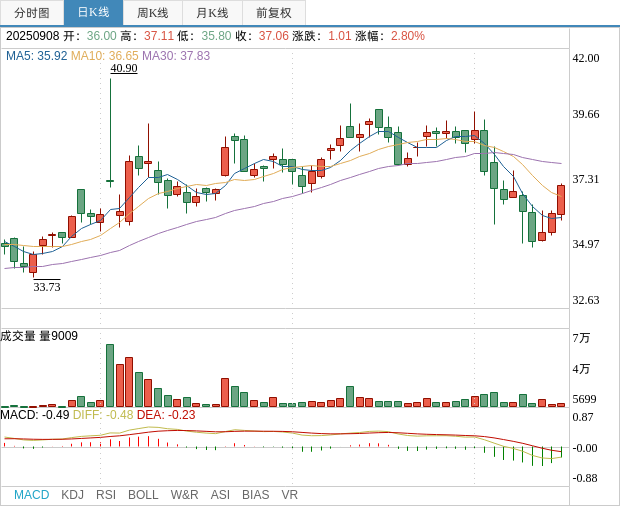The image size is (620, 506).
Task: Click the 20250908 date in header
Action: (x=32, y=36)
